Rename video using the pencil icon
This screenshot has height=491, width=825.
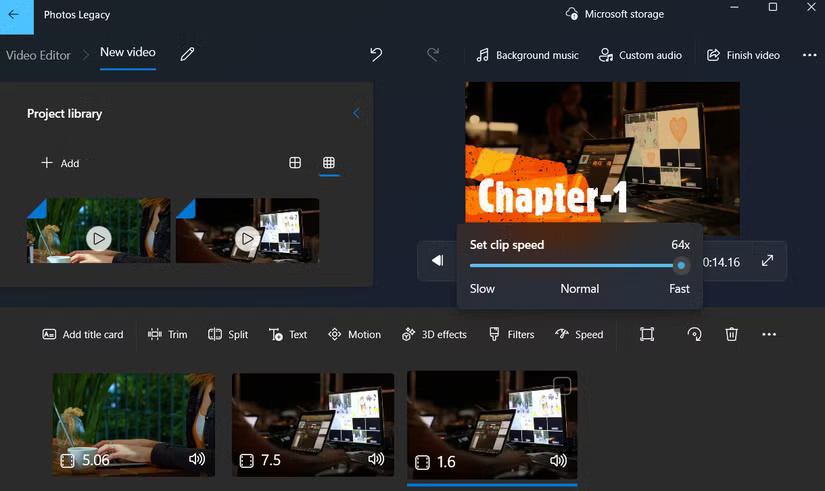pyautogui.click(x=187, y=55)
